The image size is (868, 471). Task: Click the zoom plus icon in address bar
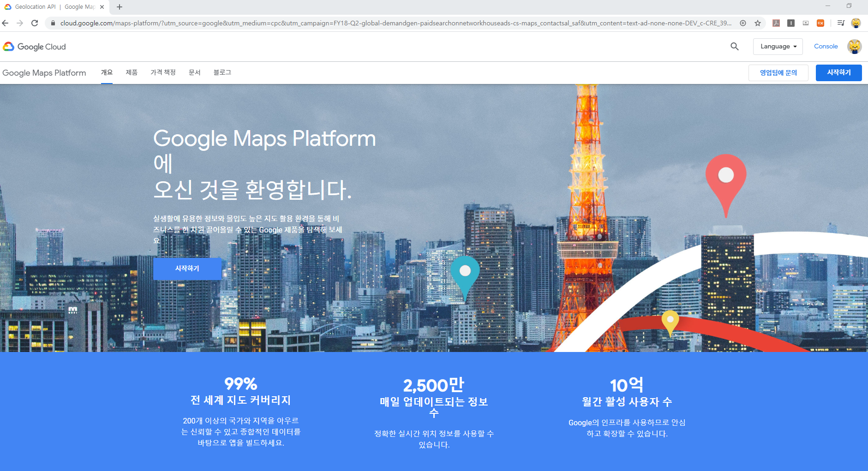pyautogui.click(x=743, y=23)
